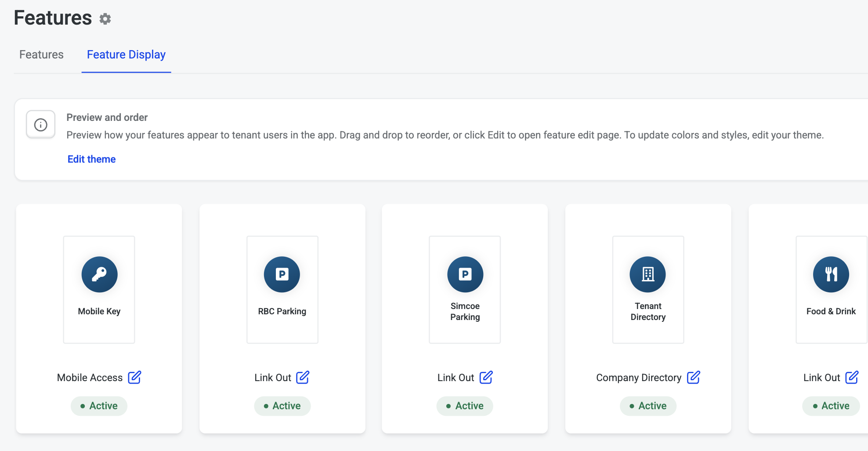This screenshot has height=451, width=868.
Task: Edit the Company Directory feature
Action: (x=693, y=378)
